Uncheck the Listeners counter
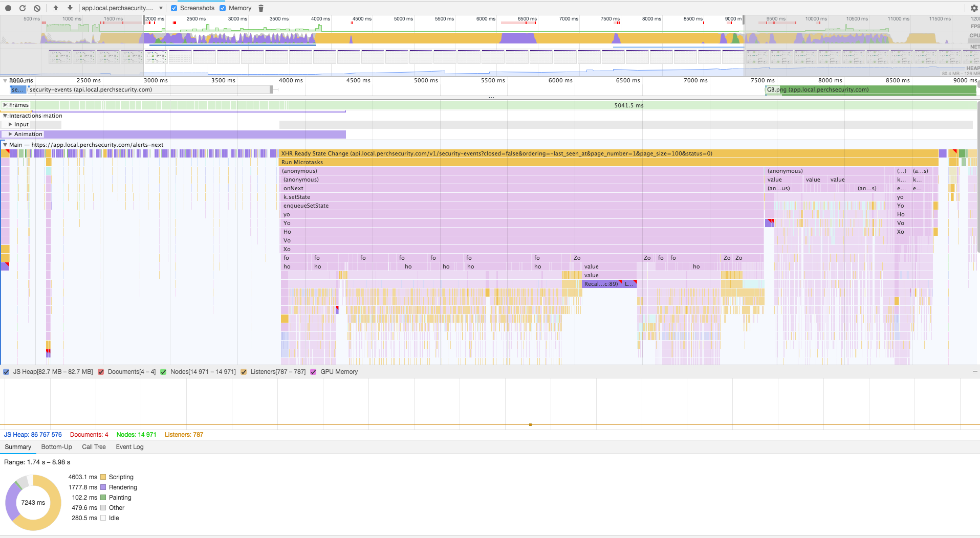 [244, 372]
